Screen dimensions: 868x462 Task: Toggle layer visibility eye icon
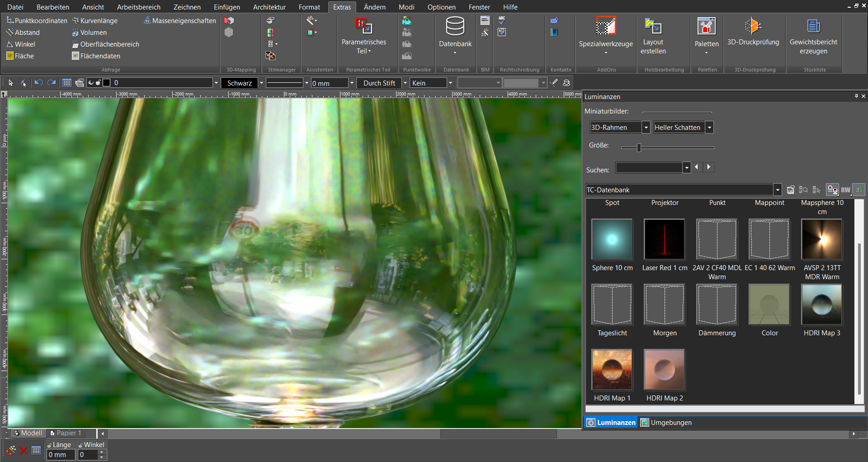coord(91,83)
